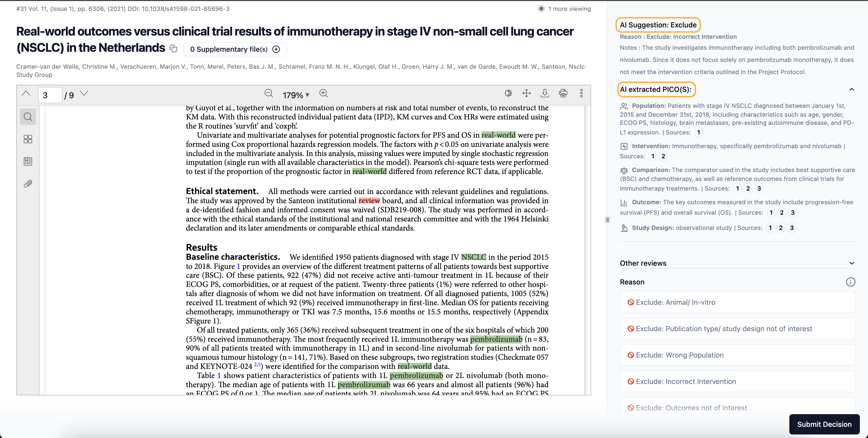
Task: Open attachments panel with the paperclip icon
Action: [28, 184]
